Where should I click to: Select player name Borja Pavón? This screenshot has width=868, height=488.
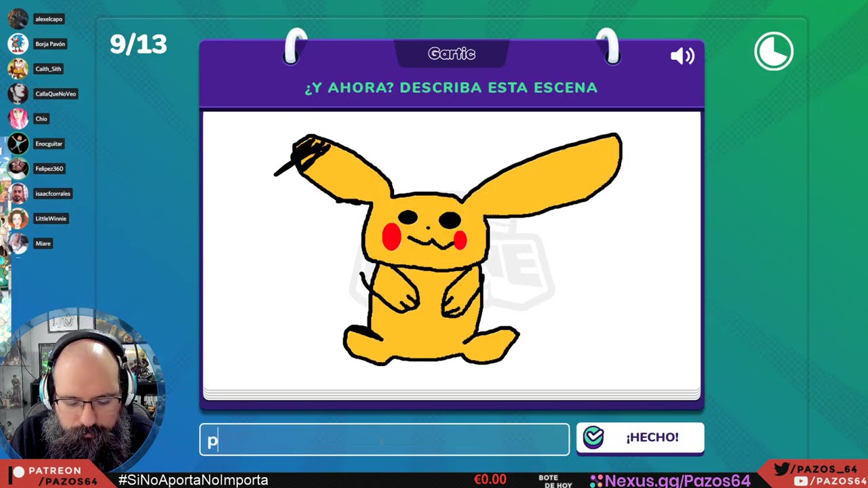tap(50, 44)
